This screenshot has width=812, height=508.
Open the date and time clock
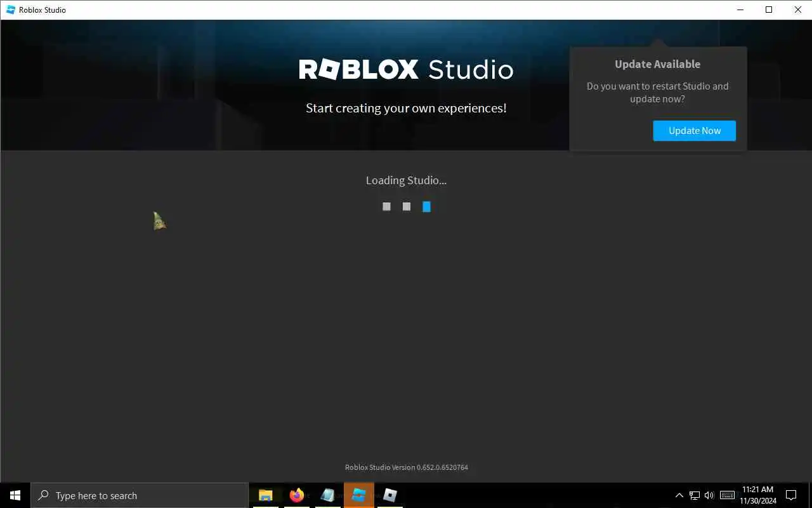[x=758, y=495]
